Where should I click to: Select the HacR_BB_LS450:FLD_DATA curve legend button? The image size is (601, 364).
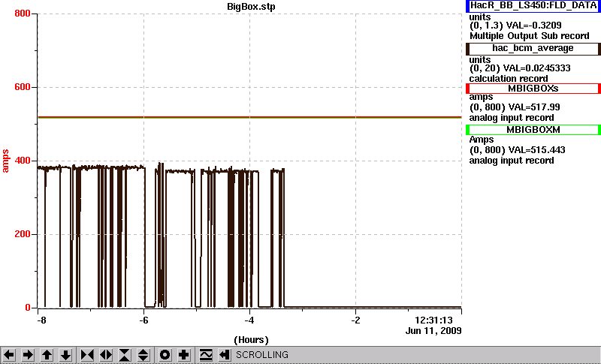pyautogui.click(x=533, y=6)
